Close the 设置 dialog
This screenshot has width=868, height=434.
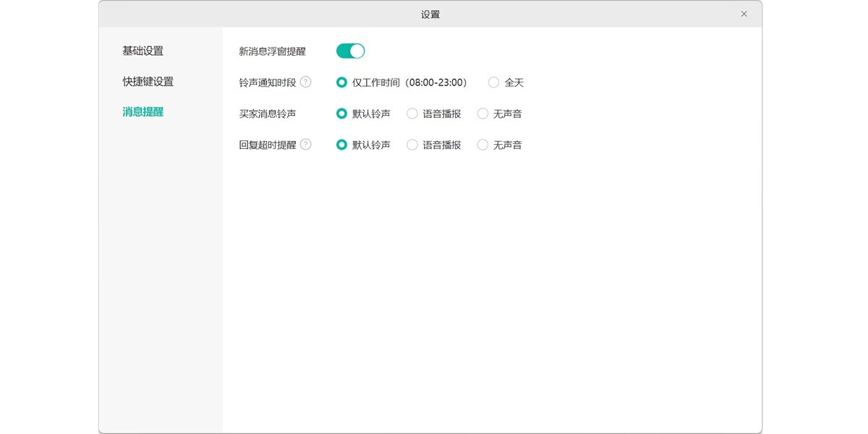point(744,13)
